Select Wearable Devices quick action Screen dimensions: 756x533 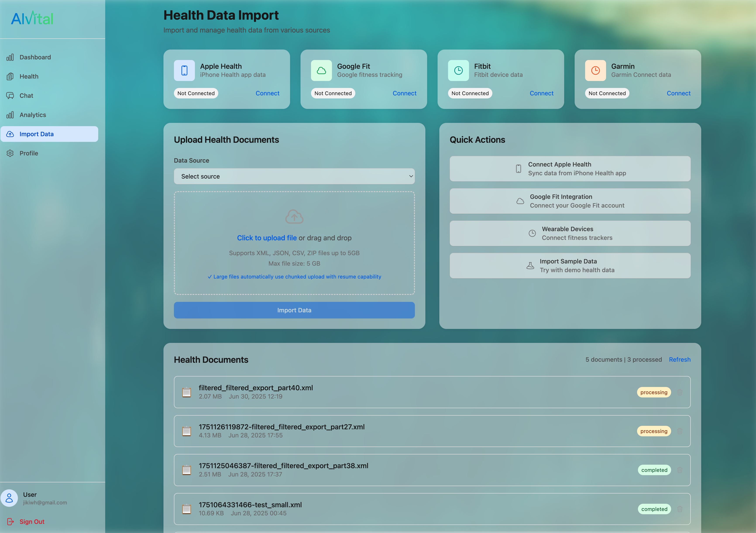pos(570,233)
